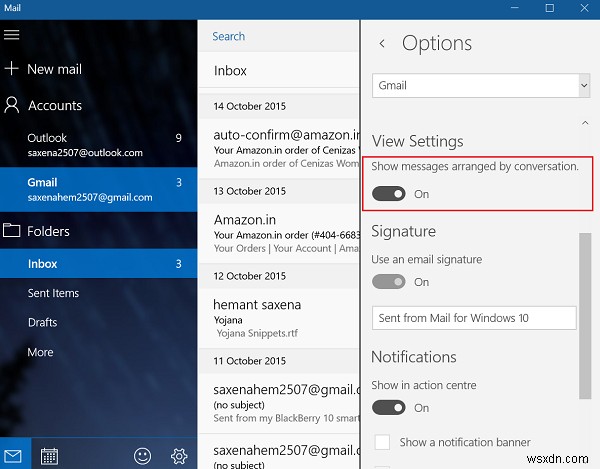Image resolution: width=600 pixels, height=469 pixels.
Task: Click the Folders folder icon
Action: pos(11,230)
